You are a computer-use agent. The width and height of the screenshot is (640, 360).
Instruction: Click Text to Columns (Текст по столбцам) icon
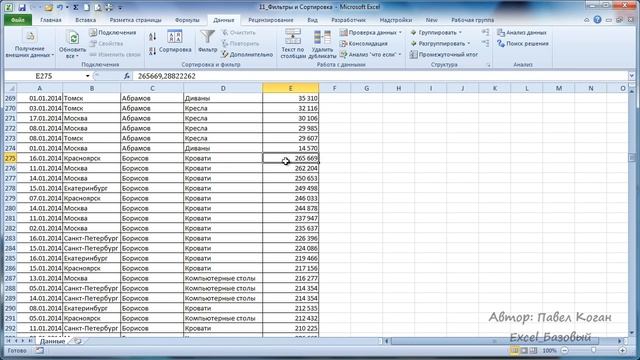(293, 37)
